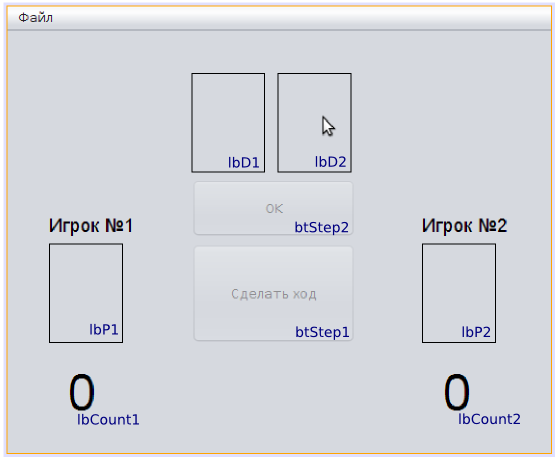Open the Файл menu
Viewport: 559px width, 459px height.
click(x=35, y=17)
